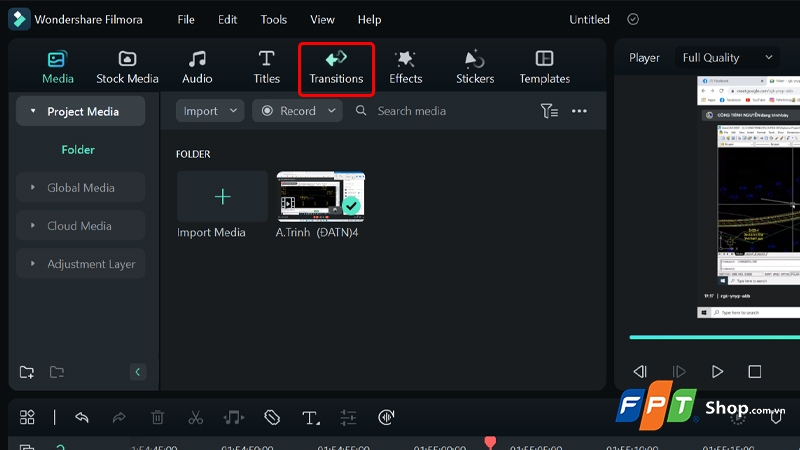Viewport: 800px width, 450px height.
Task: Open the Full Quality playback dropdown
Action: [x=728, y=58]
